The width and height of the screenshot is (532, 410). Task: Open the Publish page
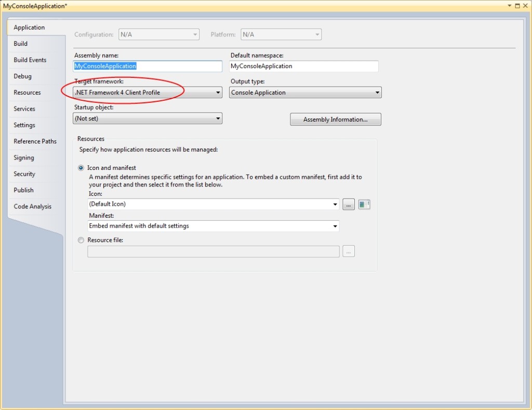click(x=23, y=190)
